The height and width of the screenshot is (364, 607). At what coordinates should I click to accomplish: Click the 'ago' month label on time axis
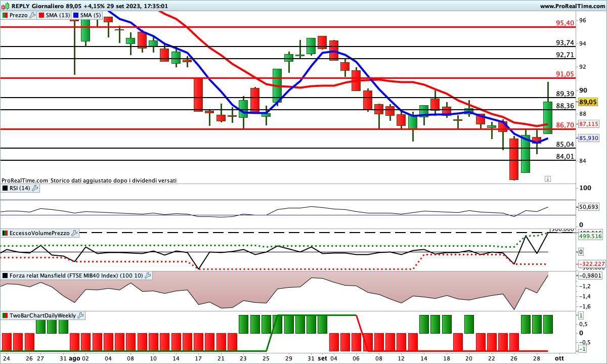coord(74,358)
